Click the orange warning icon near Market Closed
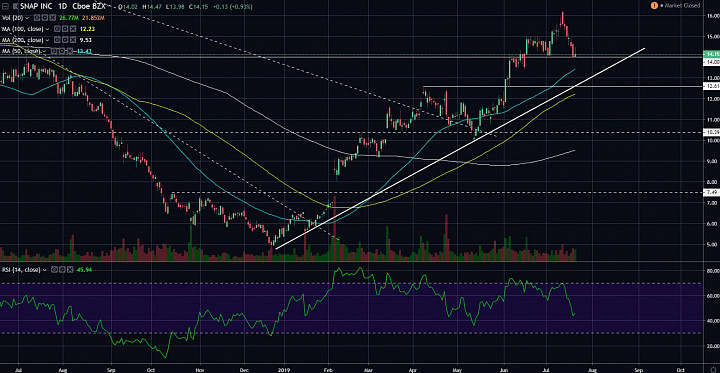720x373 pixels. pos(653,6)
